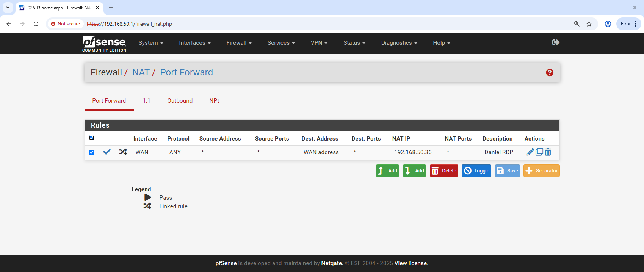This screenshot has height=272, width=644.
Task: Click the Linked rule legend shuffle icon
Action: point(147,206)
